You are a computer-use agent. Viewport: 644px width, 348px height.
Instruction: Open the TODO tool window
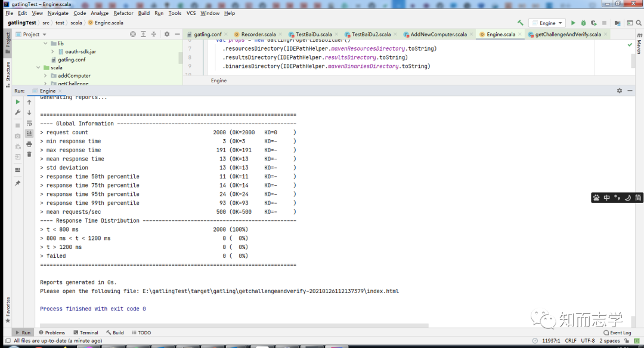point(141,332)
